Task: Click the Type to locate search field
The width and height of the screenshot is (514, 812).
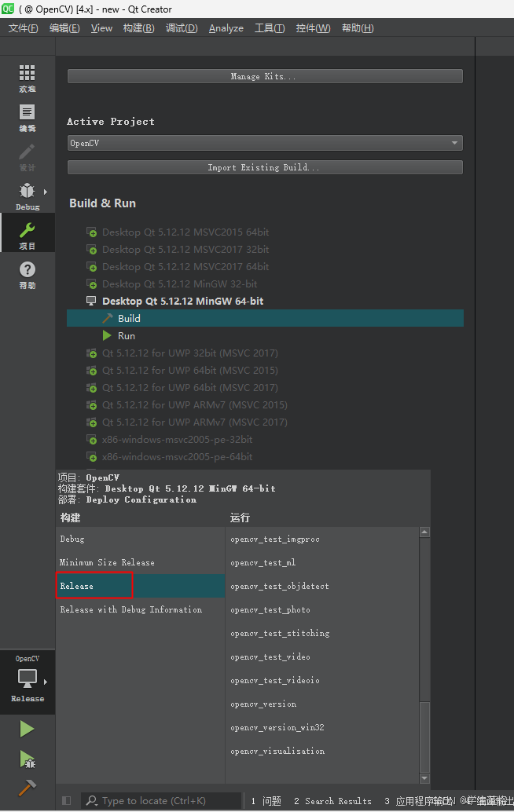Action: pyautogui.click(x=161, y=800)
